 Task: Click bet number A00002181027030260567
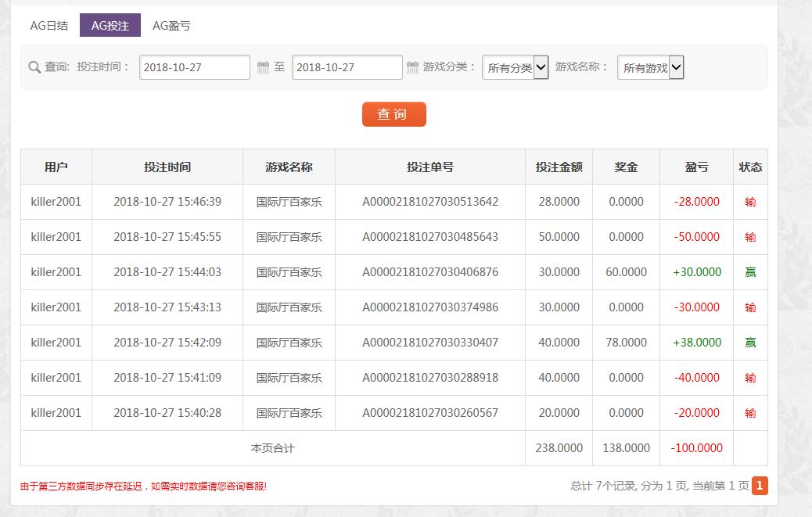tap(429, 413)
